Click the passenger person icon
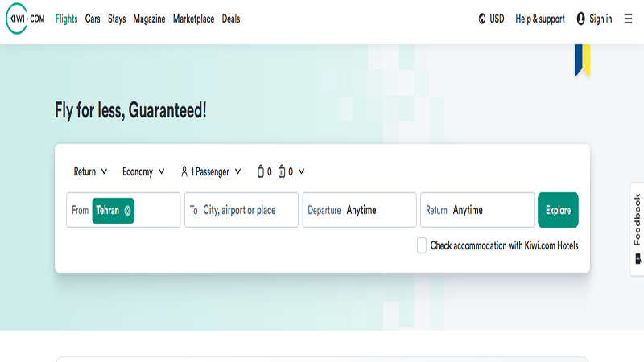This screenshot has width=644, height=362. pyautogui.click(x=184, y=171)
